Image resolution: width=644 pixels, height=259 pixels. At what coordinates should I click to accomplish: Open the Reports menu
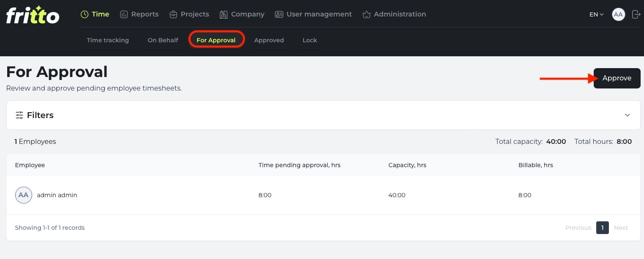[139, 14]
